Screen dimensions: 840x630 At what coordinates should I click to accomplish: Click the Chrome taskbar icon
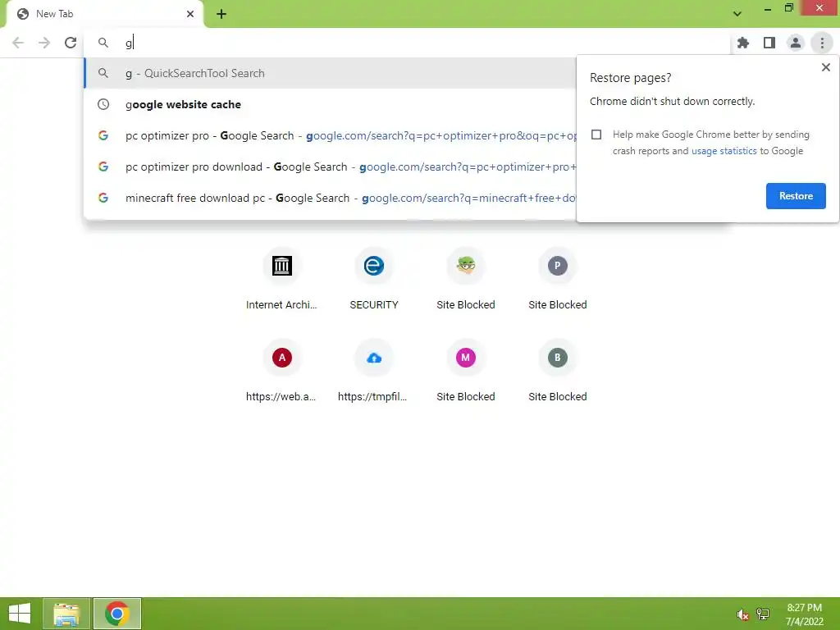click(117, 614)
